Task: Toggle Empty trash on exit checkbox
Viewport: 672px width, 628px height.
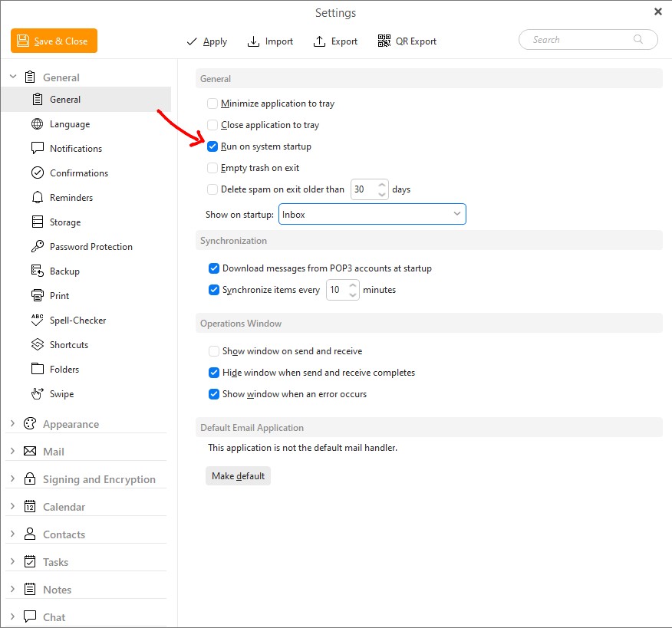Action: point(212,168)
